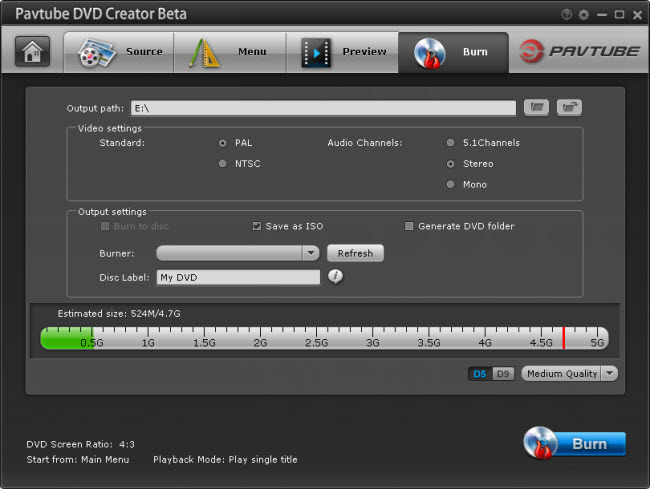Close the Pavtube DVD Creator window

point(637,15)
